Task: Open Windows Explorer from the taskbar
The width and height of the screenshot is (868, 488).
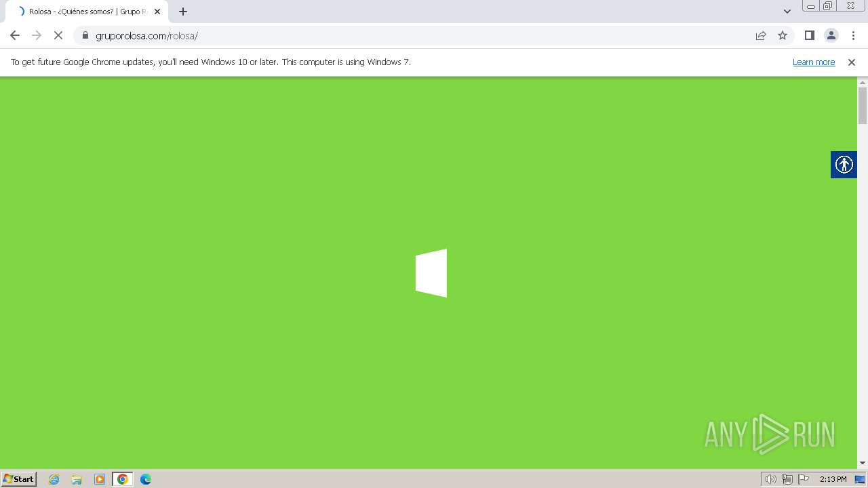Action: (77, 479)
